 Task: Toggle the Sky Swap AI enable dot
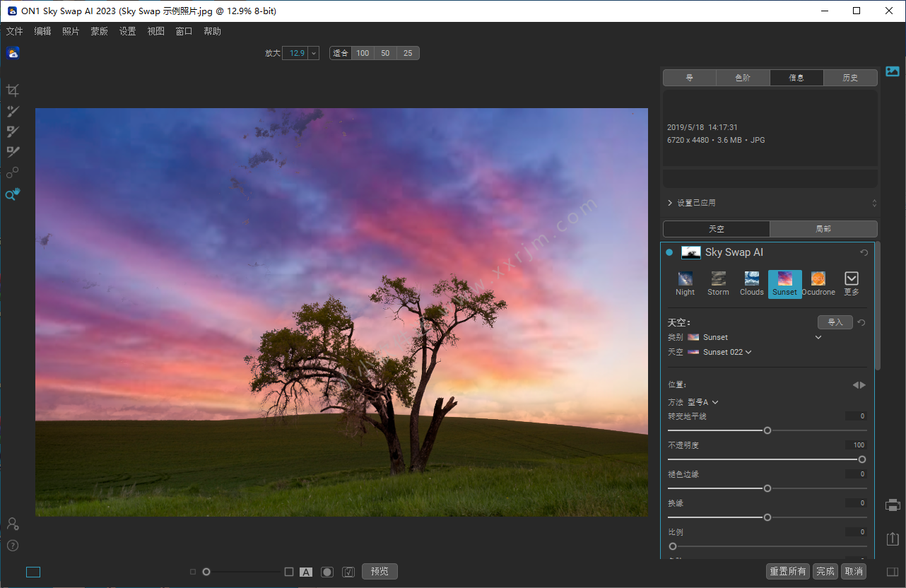[669, 252]
